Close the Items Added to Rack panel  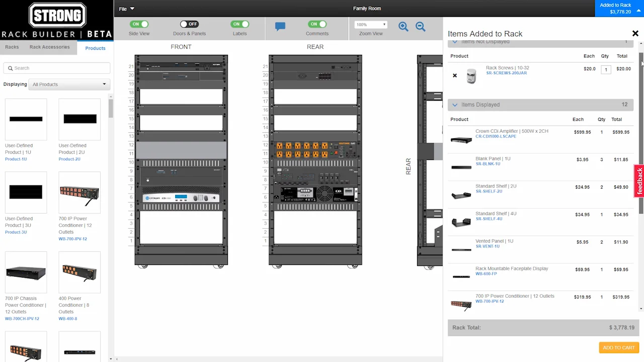click(x=635, y=34)
